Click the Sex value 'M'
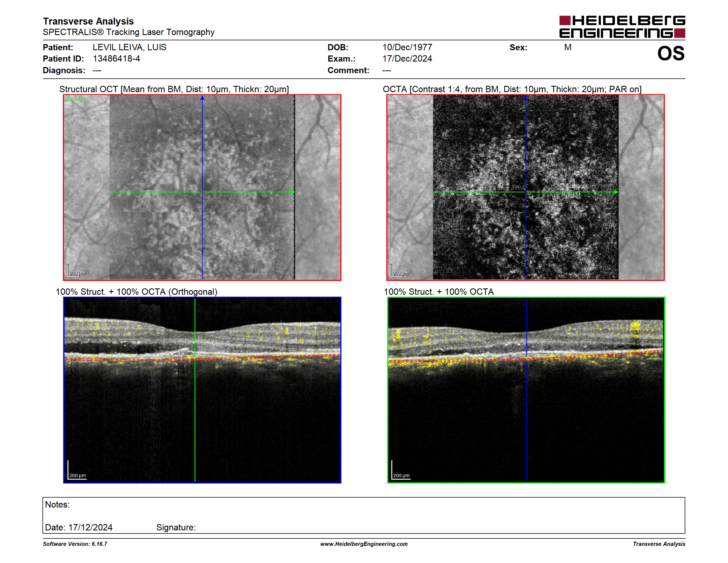 tap(568, 47)
